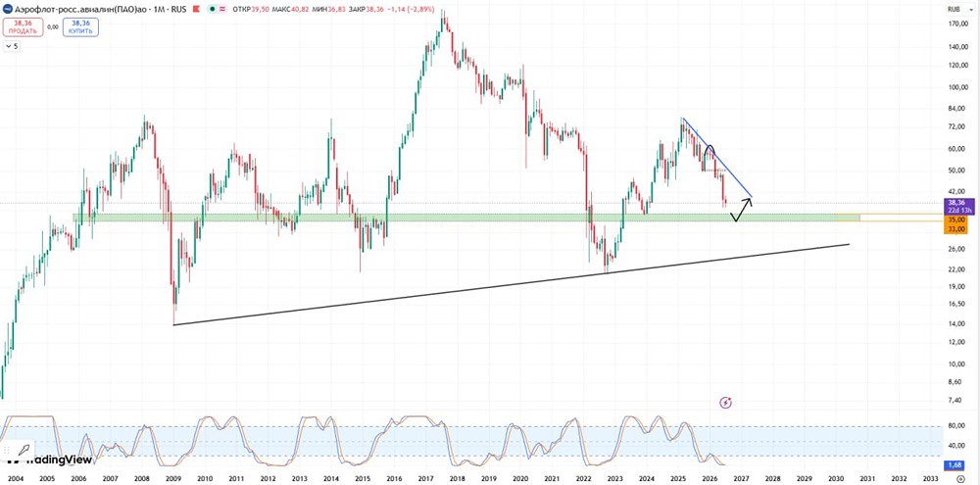980x485 pixels.
Task: Click the 2017 year label on time axis
Action: point(425,477)
